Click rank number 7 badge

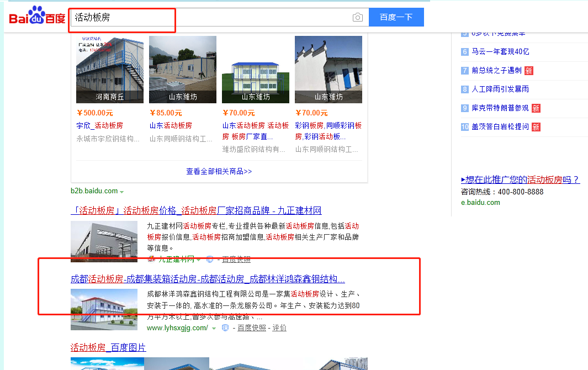point(465,71)
